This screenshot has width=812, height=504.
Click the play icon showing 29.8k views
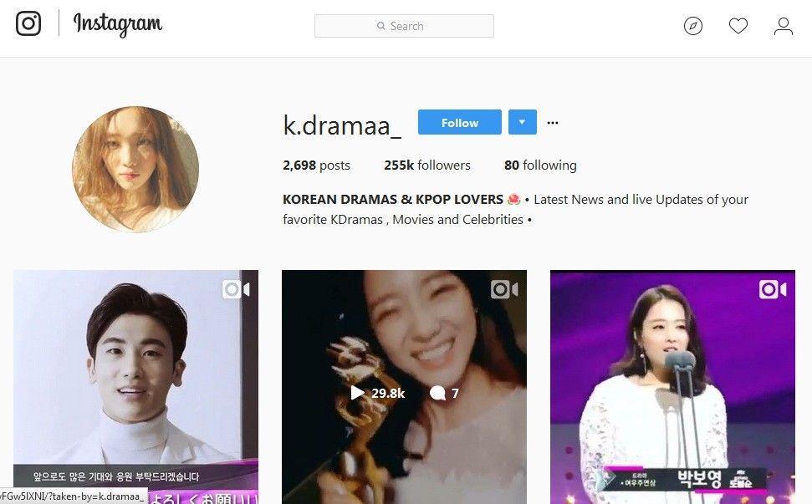357,393
